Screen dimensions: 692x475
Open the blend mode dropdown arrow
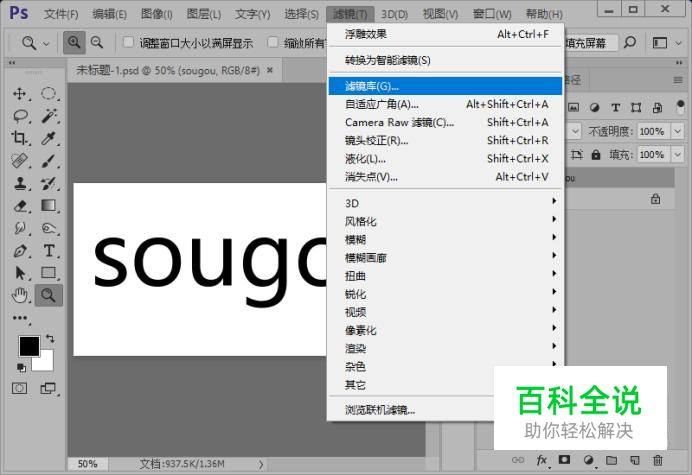coord(574,131)
